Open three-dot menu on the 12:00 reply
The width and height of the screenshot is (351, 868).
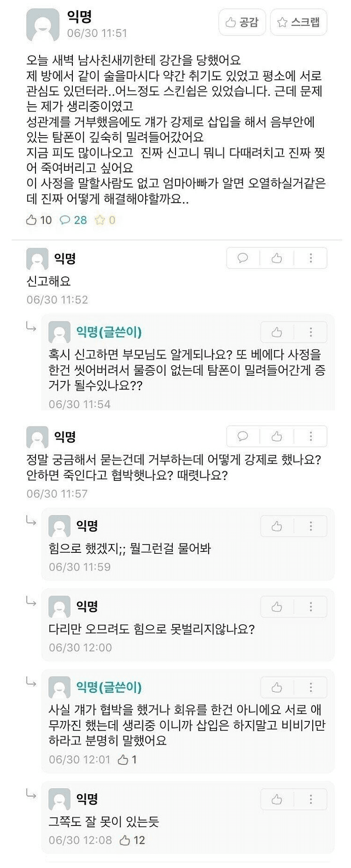click(x=311, y=607)
